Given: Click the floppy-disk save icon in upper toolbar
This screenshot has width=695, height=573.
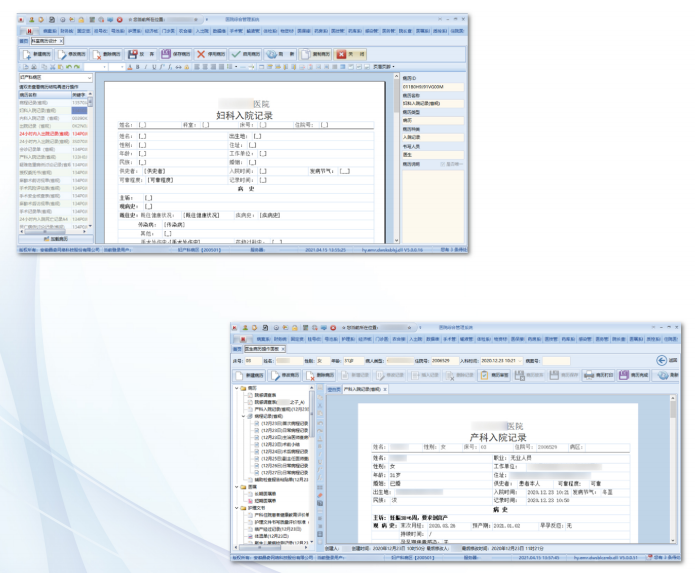Looking at the screenshot, I should pos(133,54).
